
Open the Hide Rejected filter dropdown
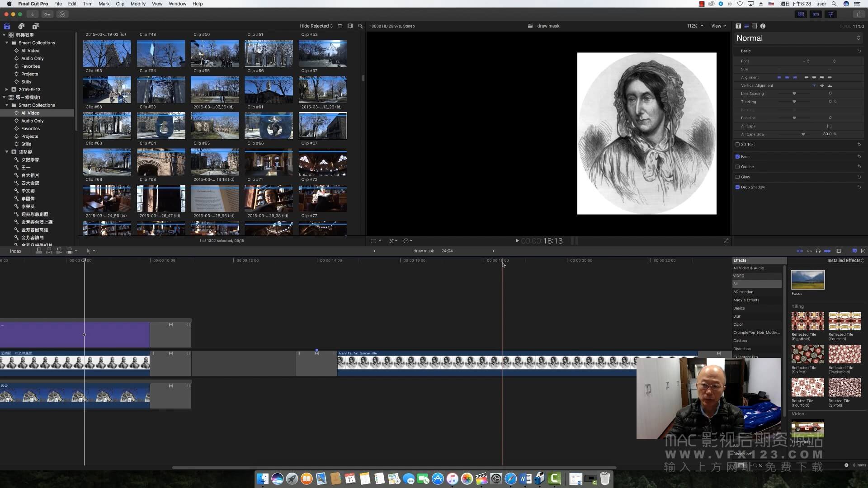316,26
